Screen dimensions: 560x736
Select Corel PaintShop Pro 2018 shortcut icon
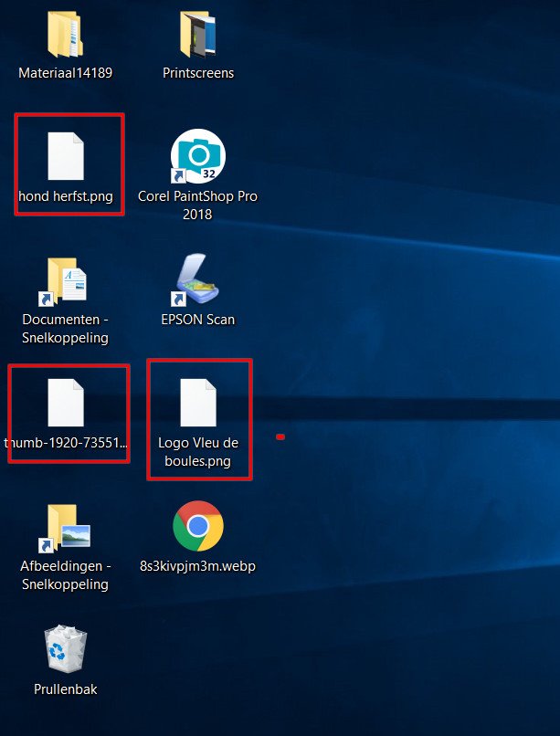[x=198, y=156]
